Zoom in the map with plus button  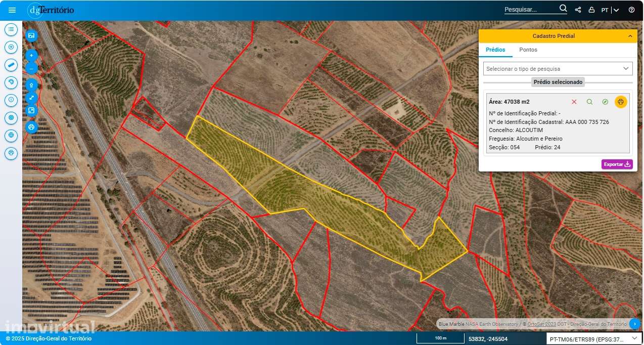tap(31, 56)
